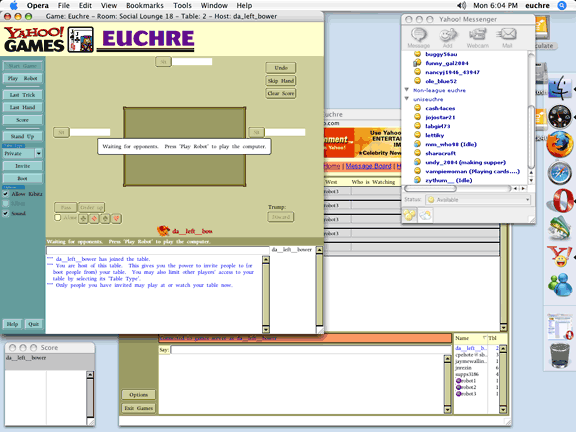Select the clubs suit trump button

pyautogui.click(x=83, y=219)
